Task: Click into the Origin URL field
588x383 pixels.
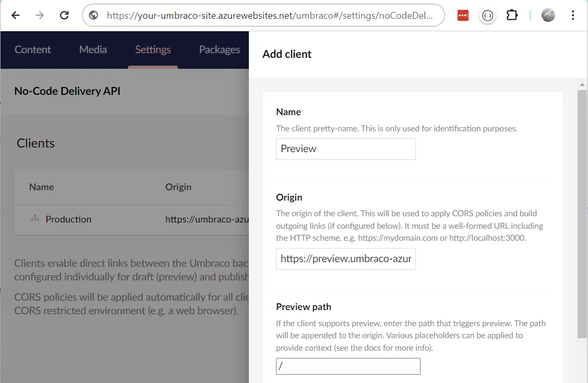Action: (x=345, y=259)
